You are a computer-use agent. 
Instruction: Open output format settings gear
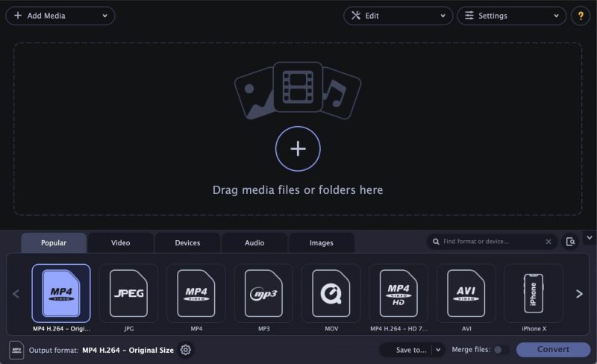coord(186,350)
